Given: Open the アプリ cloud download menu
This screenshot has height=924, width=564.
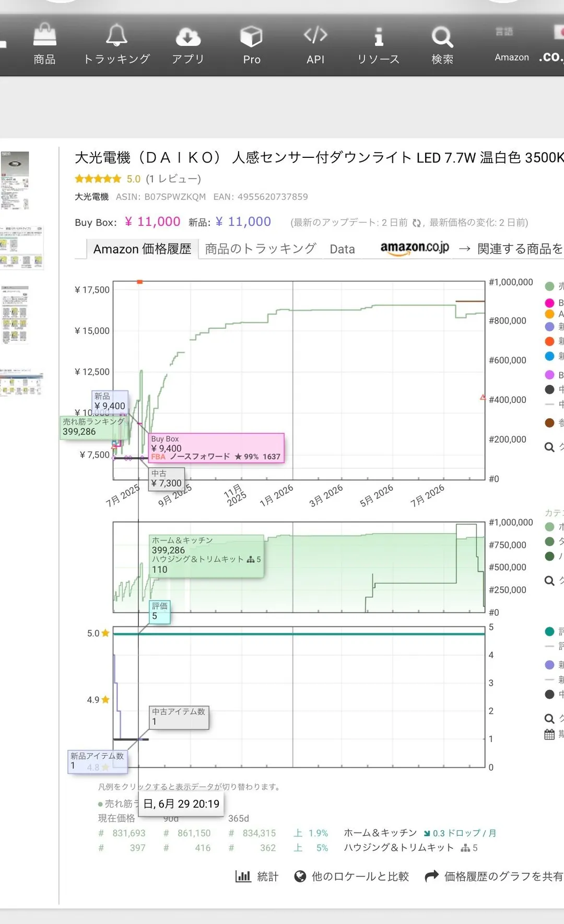Looking at the screenshot, I should (188, 44).
